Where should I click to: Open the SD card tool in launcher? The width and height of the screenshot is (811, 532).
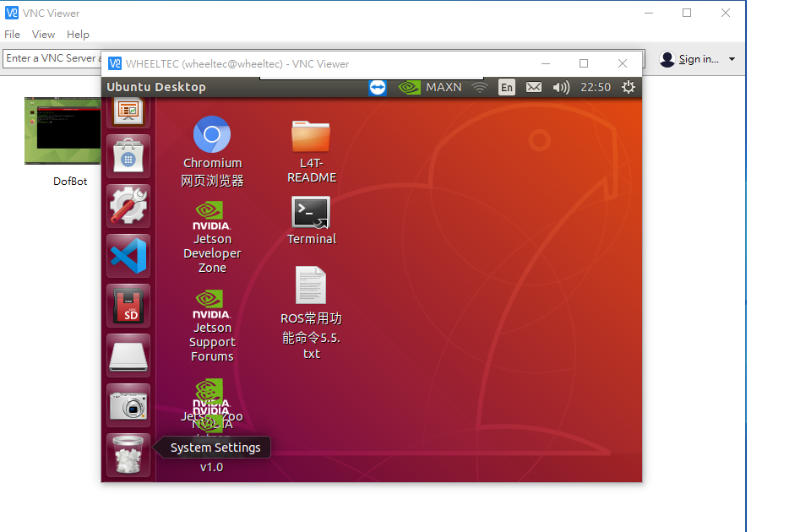(128, 306)
